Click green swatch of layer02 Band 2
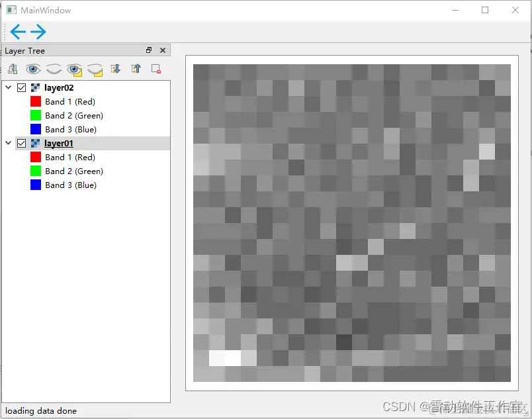532x419 pixels. tap(36, 115)
